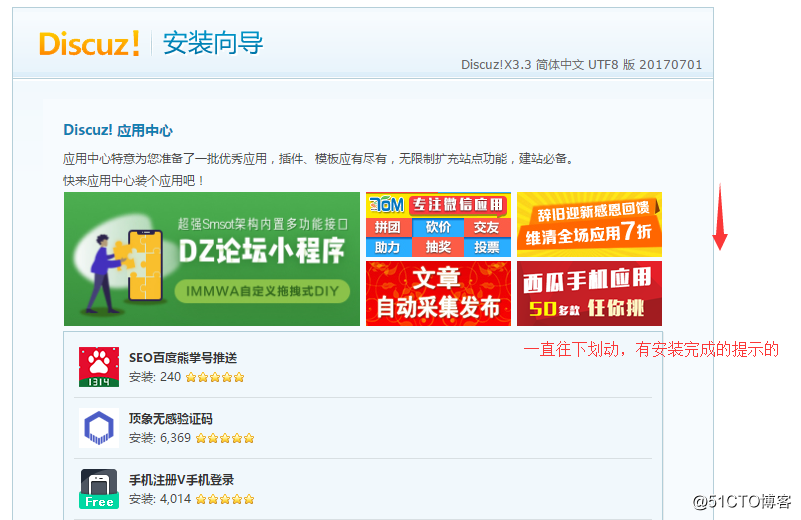The image size is (801, 520).
Task: Click the 手机注册V手机登录 title
Action: click(181, 480)
